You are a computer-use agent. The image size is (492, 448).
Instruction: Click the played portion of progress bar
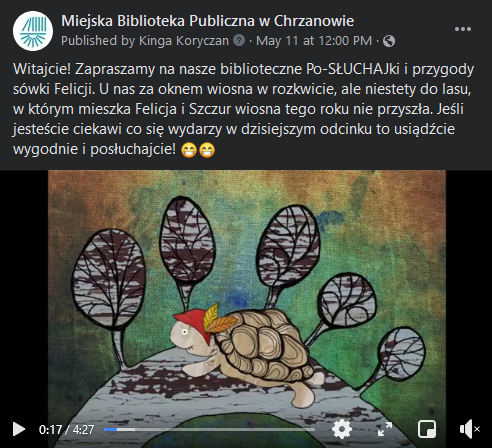[x=110, y=429]
